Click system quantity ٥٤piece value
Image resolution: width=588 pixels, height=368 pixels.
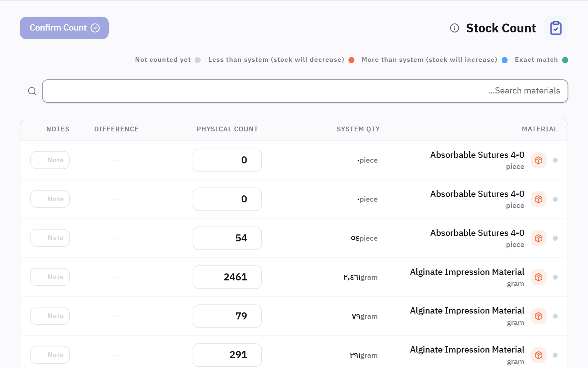(x=364, y=238)
